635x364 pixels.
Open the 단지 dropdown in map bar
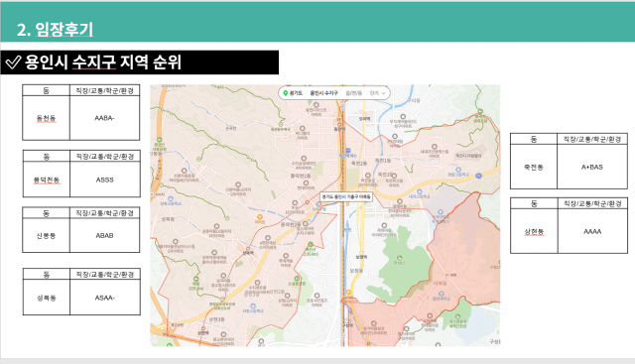pos(378,93)
